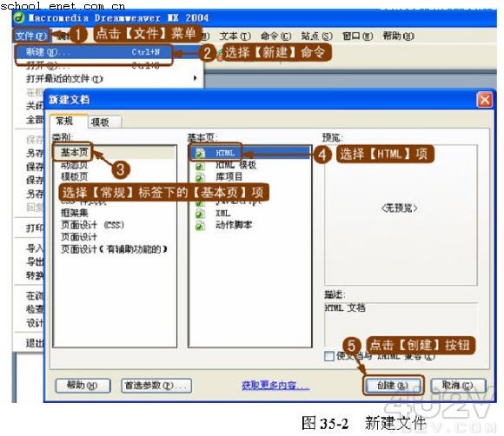Open the 命令(C) menu
The width and height of the screenshot is (504, 436).
point(275,36)
